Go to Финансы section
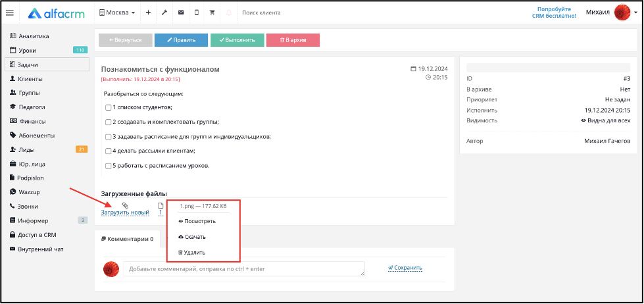 (27, 121)
